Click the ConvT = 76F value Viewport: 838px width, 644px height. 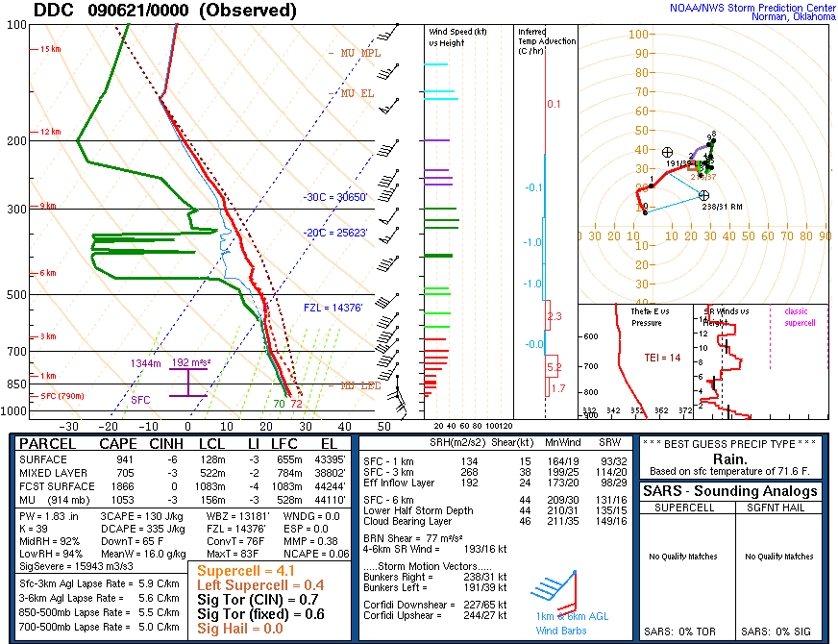click(235, 541)
